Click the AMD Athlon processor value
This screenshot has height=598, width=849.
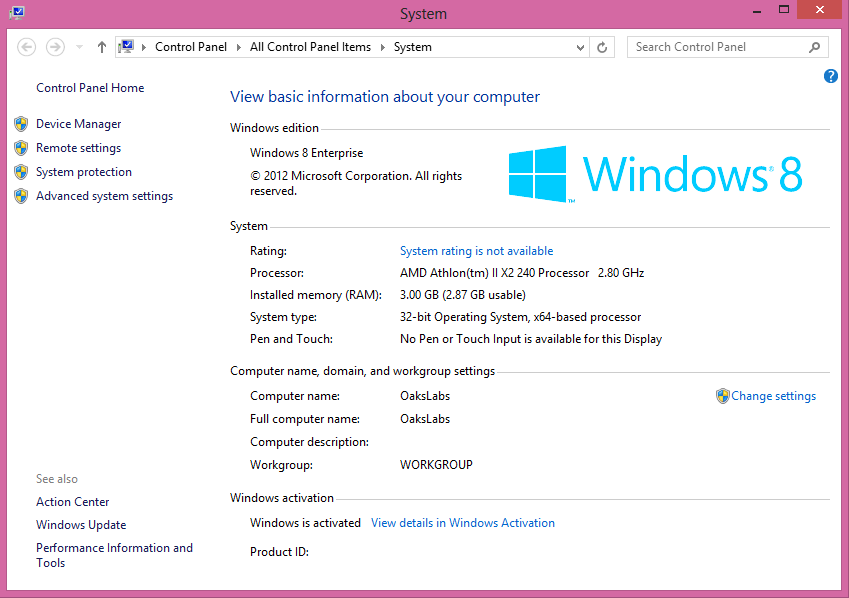click(522, 273)
